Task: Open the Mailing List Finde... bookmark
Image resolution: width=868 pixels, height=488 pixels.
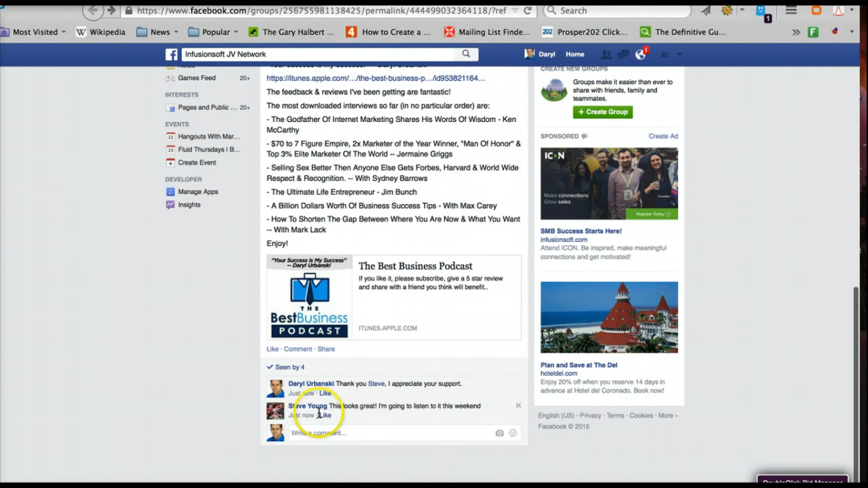Action: pyautogui.click(x=487, y=32)
